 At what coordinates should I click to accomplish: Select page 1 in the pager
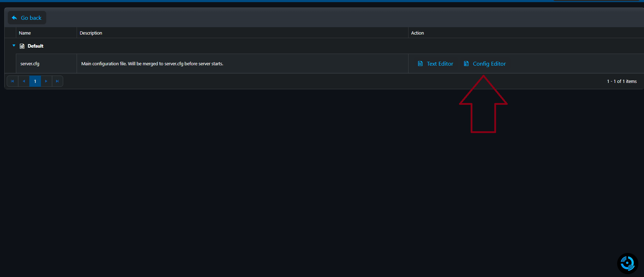click(x=35, y=81)
